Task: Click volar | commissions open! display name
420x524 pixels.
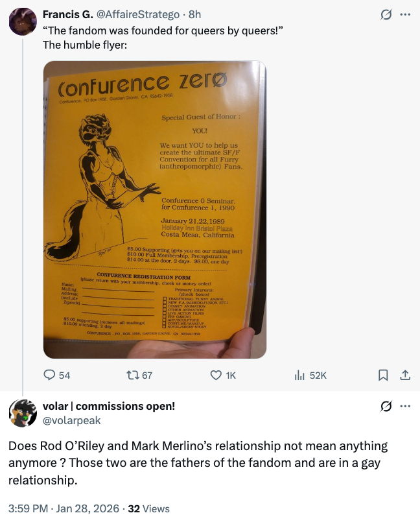Action: click(108, 407)
